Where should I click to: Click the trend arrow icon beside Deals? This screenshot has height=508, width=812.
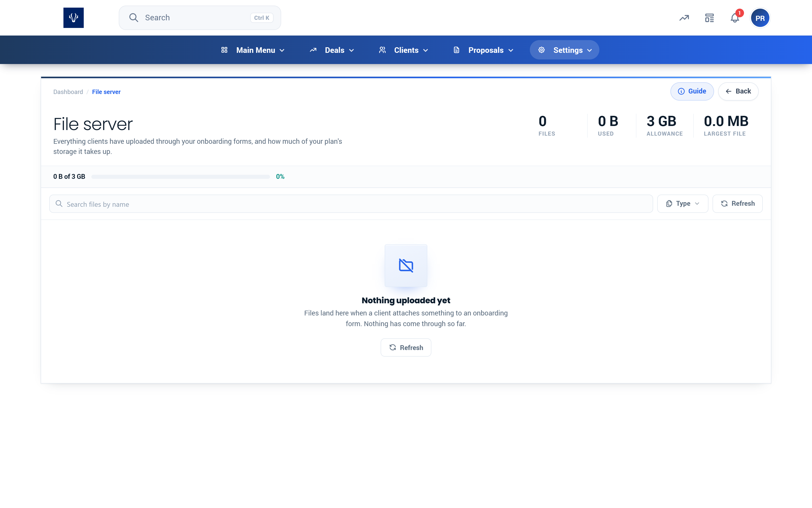tap(313, 50)
